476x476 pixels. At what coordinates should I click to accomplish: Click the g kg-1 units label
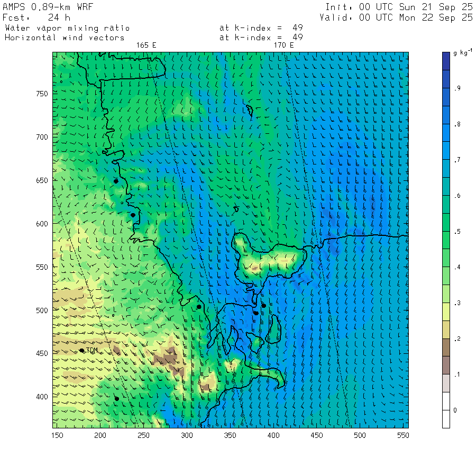[462, 52]
